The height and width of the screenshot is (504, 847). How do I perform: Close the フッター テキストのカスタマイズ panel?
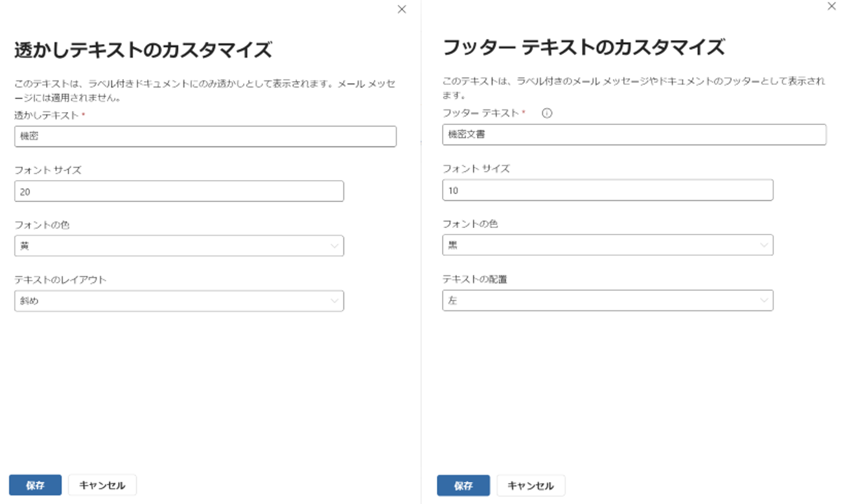[832, 6]
